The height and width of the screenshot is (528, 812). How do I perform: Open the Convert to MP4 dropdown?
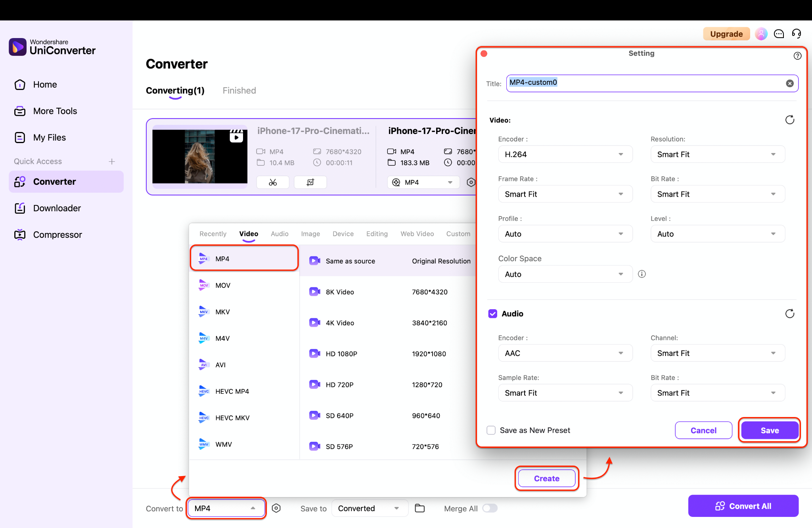pyautogui.click(x=226, y=508)
